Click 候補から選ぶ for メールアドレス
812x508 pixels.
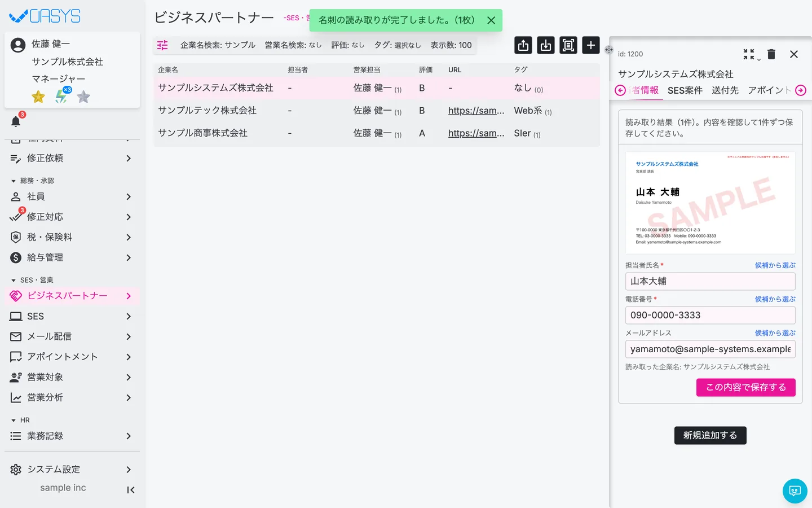pos(775,333)
